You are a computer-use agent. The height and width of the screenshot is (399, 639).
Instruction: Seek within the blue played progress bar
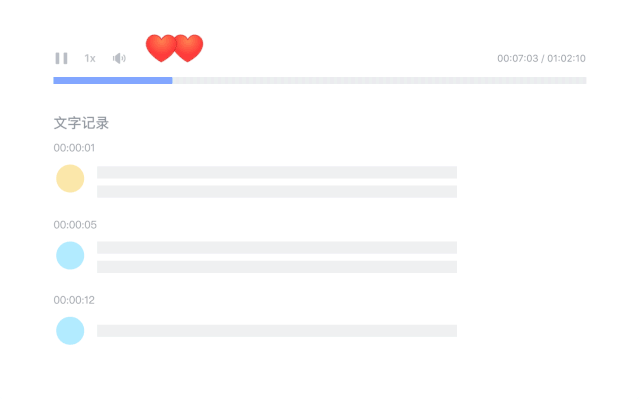[x=113, y=80]
